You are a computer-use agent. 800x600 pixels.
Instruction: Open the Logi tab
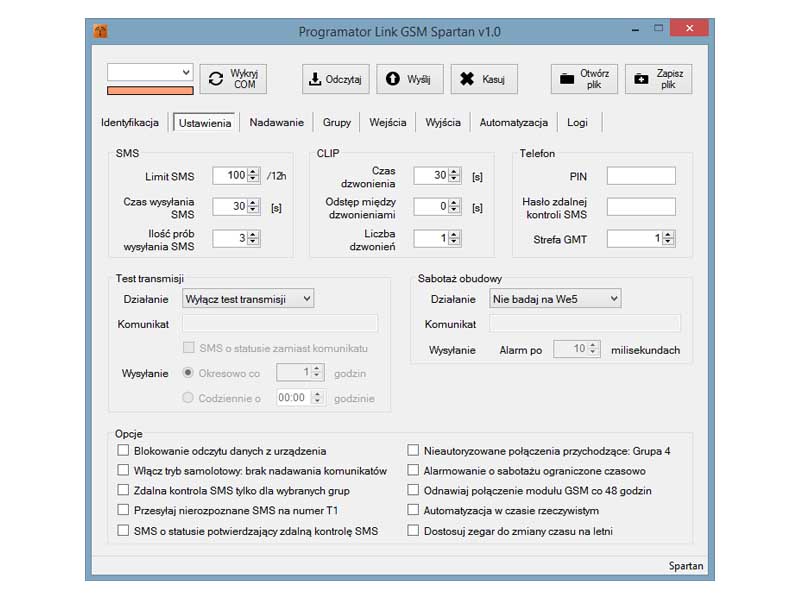(577, 122)
